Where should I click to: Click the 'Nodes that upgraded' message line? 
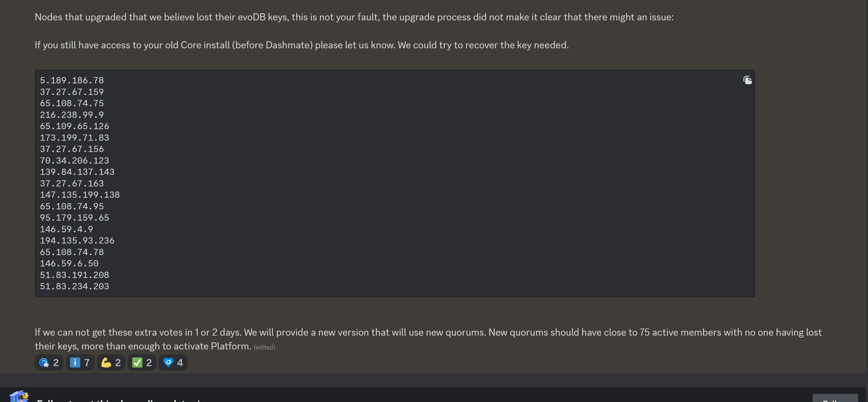pyautogui.click(x=354, y=17)
